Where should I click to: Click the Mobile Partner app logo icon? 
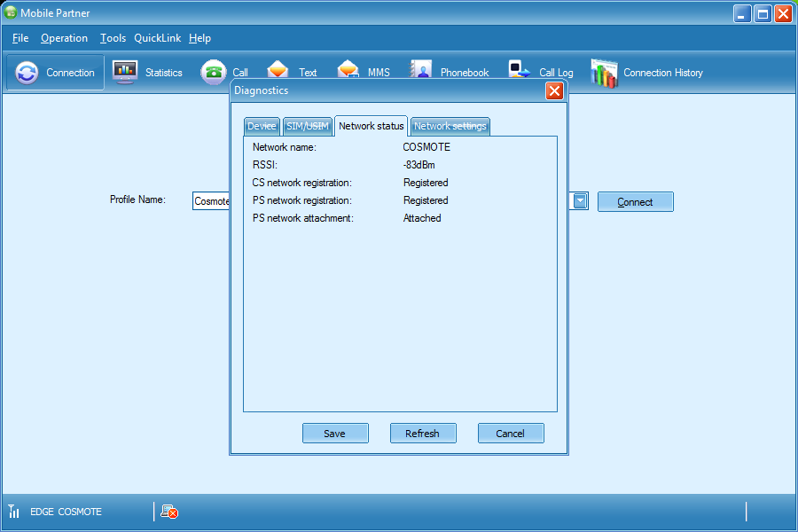10,12
